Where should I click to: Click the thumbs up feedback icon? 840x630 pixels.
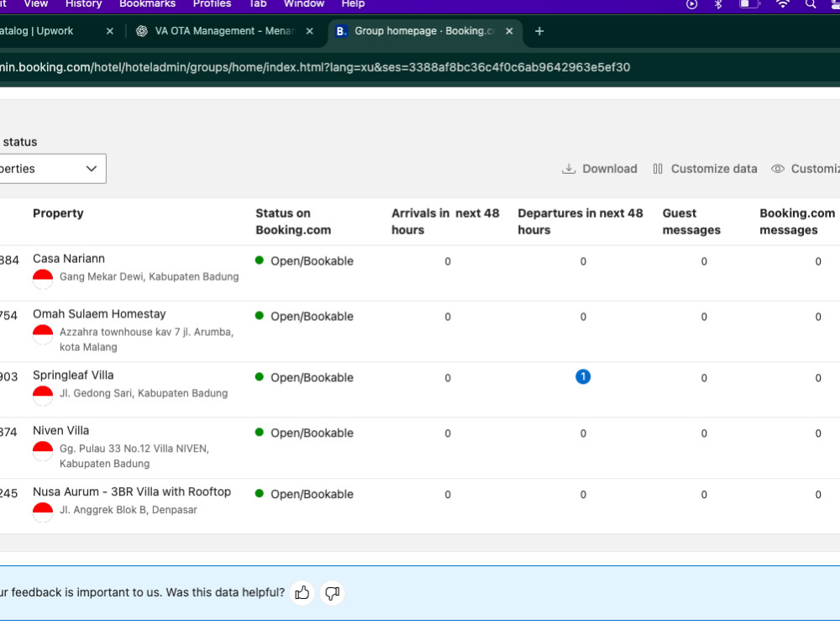(x=302, y=592)
